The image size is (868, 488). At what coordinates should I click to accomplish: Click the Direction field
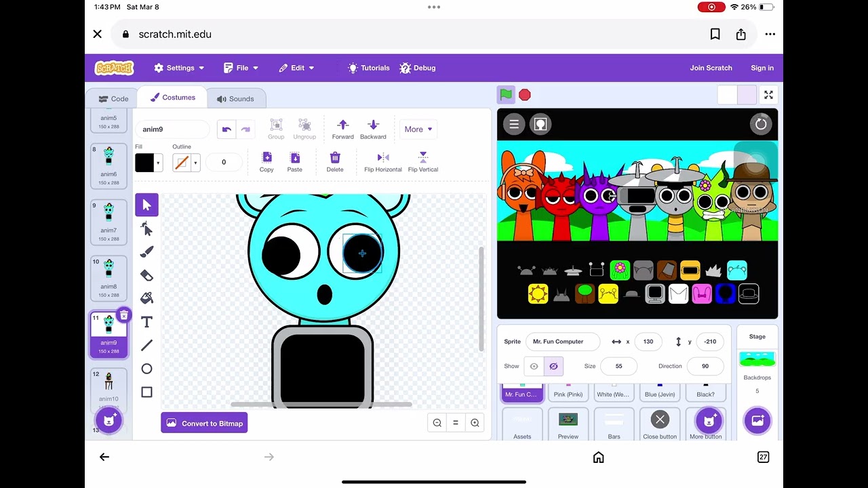pyautogui.click(x=705, y=366)
